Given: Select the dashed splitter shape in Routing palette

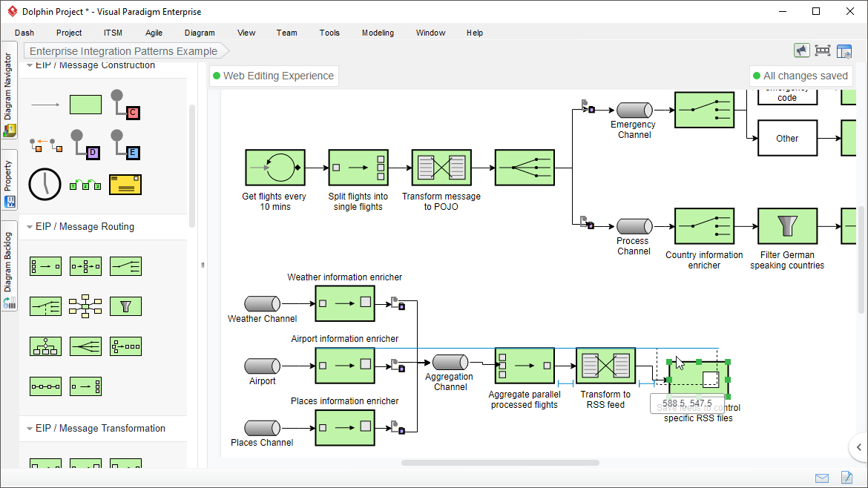Looking at the screenshot, I should coord(45,306).
